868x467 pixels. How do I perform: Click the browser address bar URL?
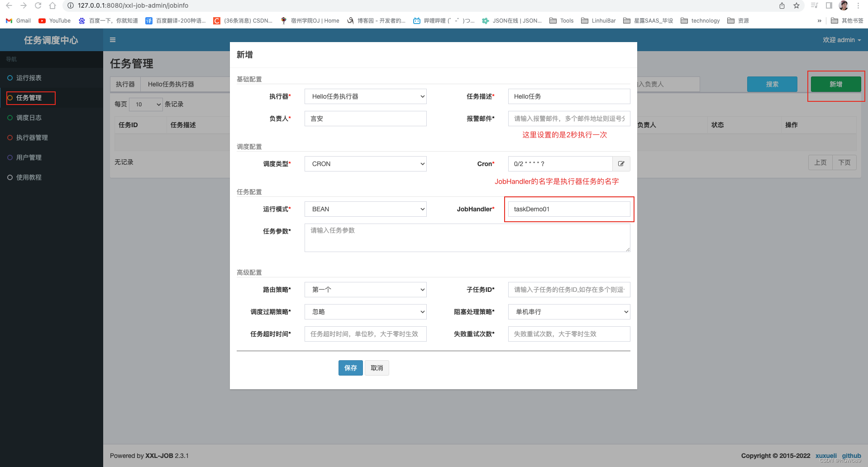coord(133,5)
